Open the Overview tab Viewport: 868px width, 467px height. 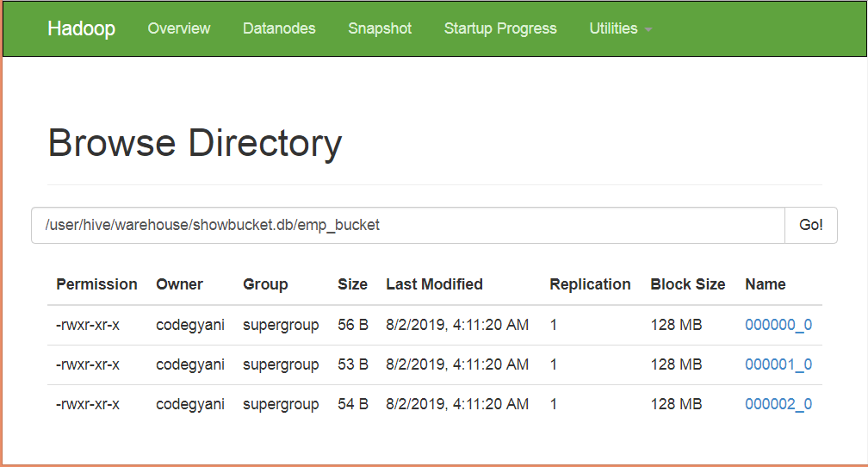pyautogui.click(x=178, y=28)
